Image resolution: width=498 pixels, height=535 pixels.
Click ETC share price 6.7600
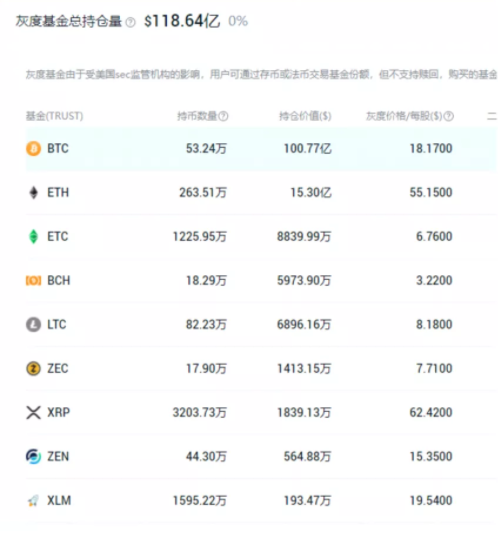point(434,236)
